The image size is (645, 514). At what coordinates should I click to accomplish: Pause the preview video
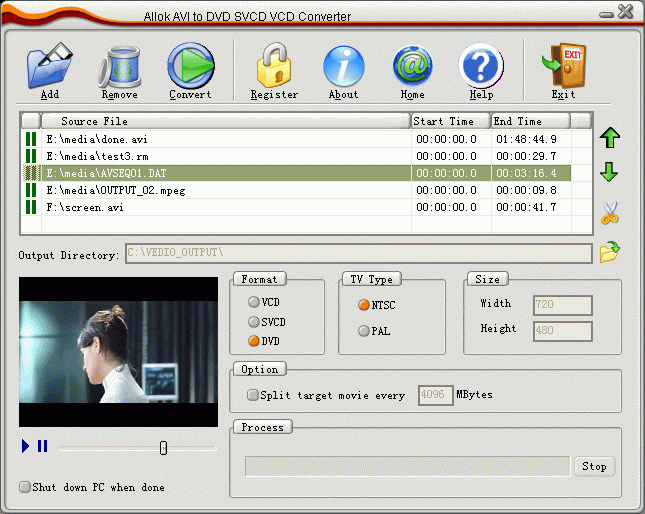[42, 446]
